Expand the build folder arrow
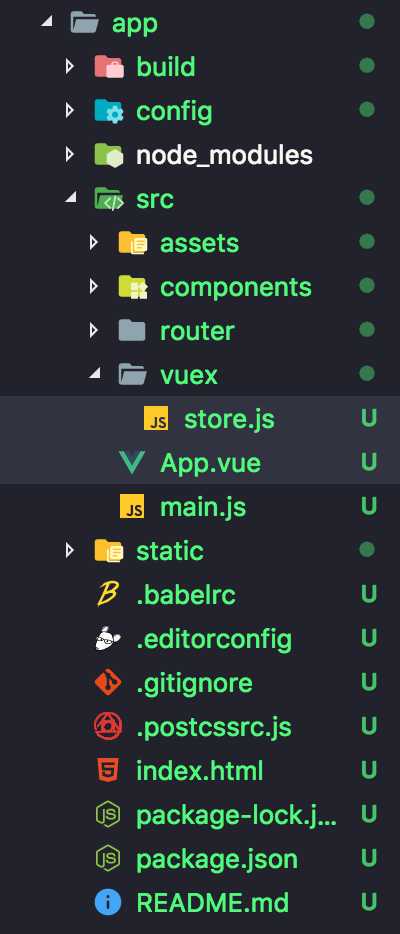This screenshot has width=400, height=934. [70, 66]
